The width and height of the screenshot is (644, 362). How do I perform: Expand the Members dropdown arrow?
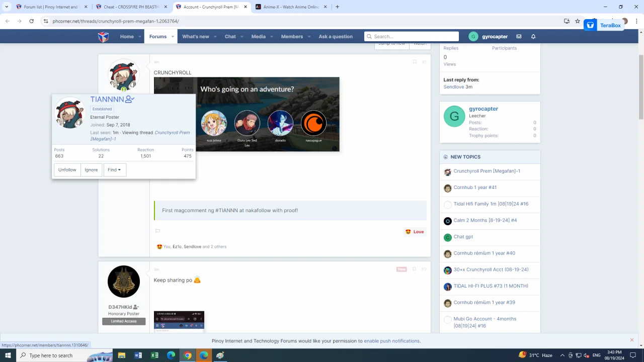309,37
